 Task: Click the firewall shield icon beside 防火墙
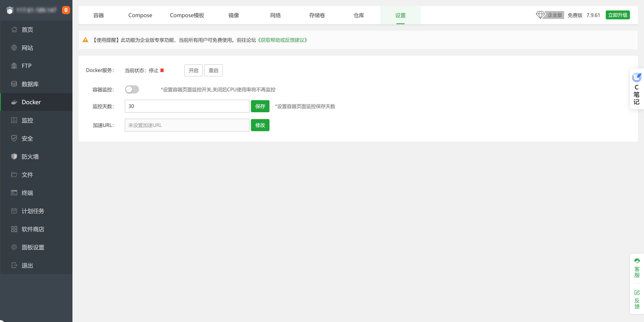coord(14,157)
